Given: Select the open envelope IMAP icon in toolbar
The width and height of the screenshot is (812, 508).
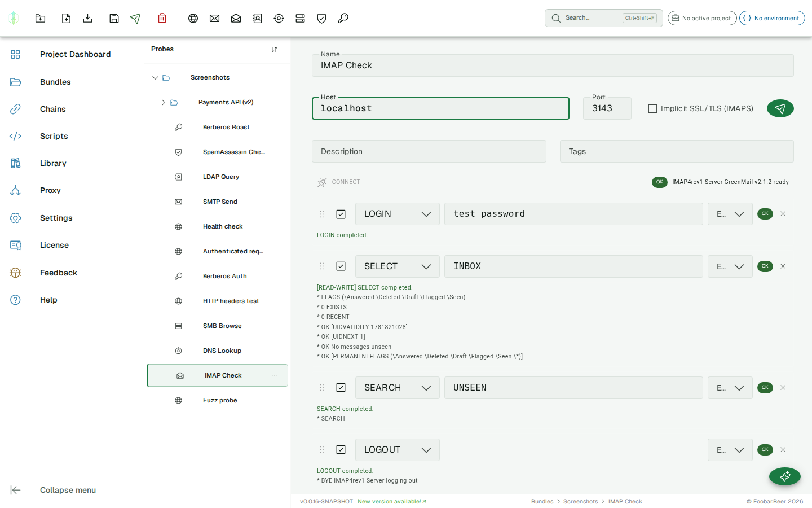Looking at the screenshot, I should click(236, 18).
